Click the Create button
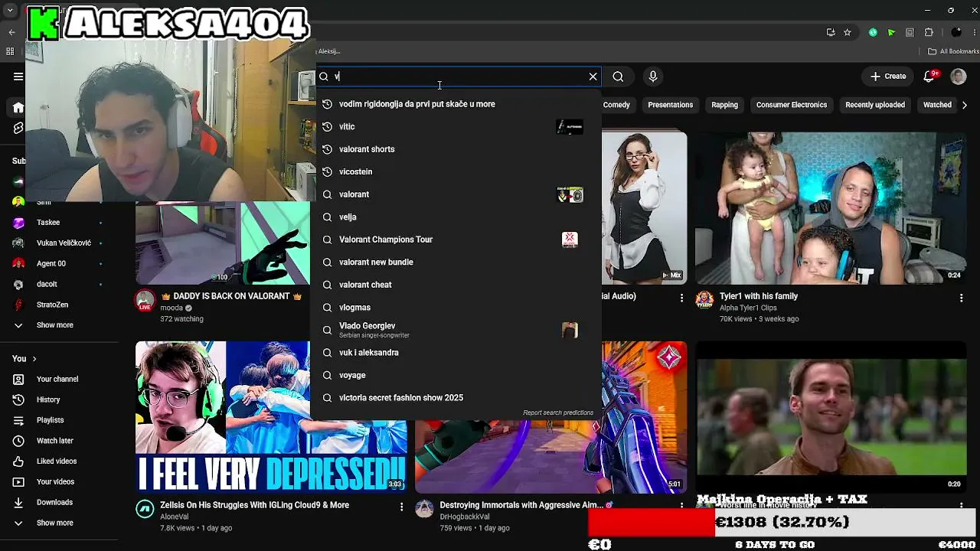Viewport: 980px width, 551px height. [x=888, y=77]
